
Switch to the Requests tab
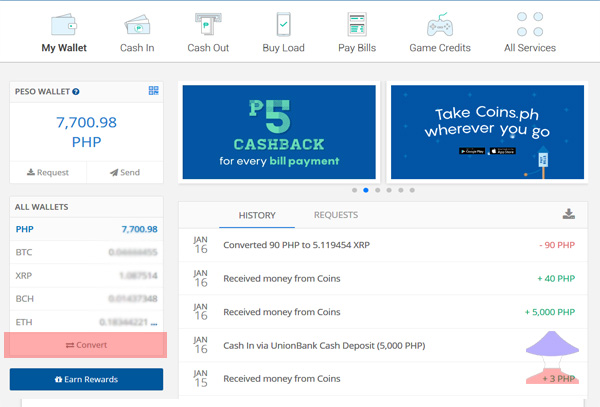pyautogui.click(x=336, y=215)
